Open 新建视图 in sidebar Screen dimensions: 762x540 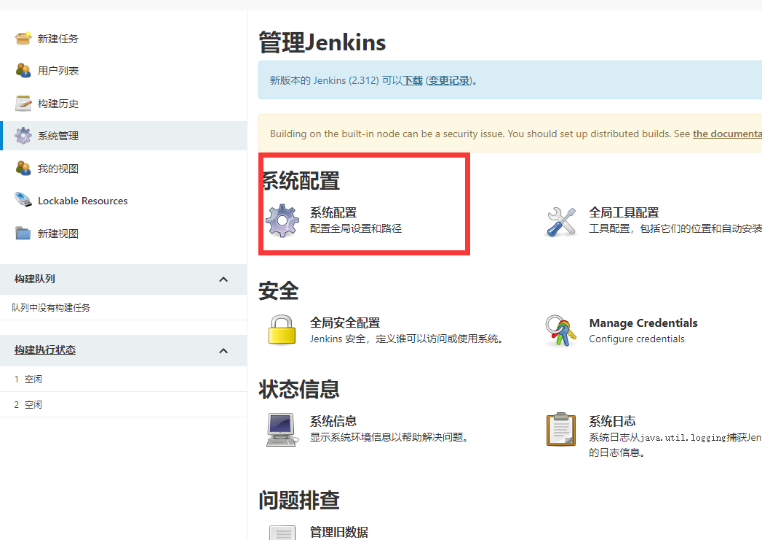tap(58, 234)
